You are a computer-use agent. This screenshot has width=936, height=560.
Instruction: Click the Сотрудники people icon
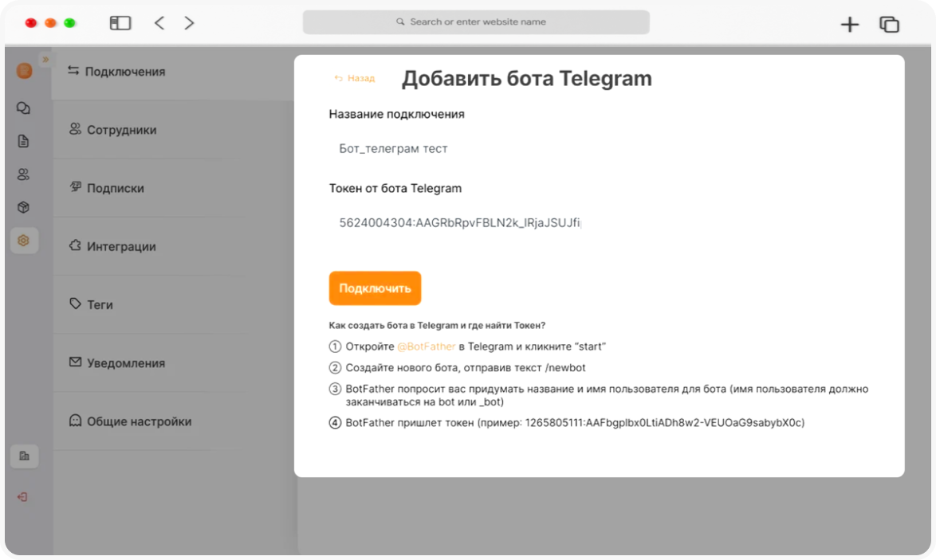75,129
